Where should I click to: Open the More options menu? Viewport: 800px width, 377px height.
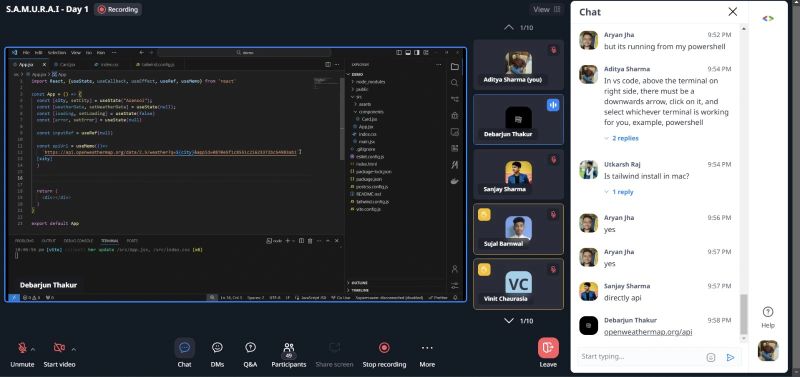[427, 354]
